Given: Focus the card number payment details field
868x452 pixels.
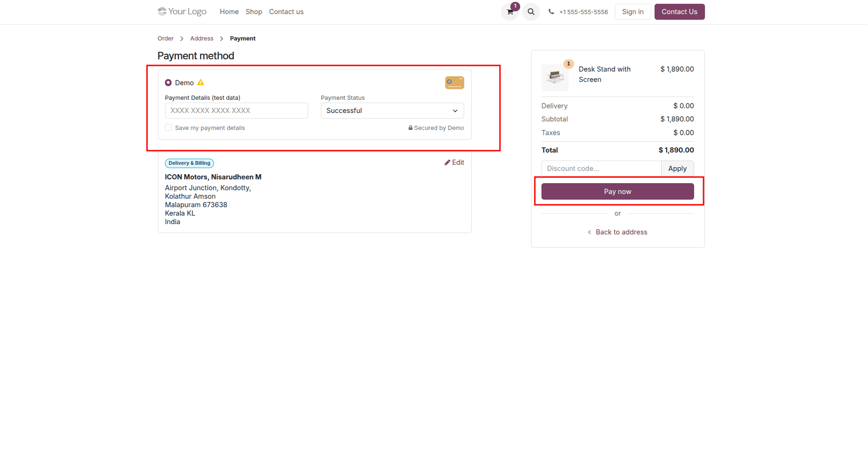Looking at the screenshot, I should coord(237,111).
